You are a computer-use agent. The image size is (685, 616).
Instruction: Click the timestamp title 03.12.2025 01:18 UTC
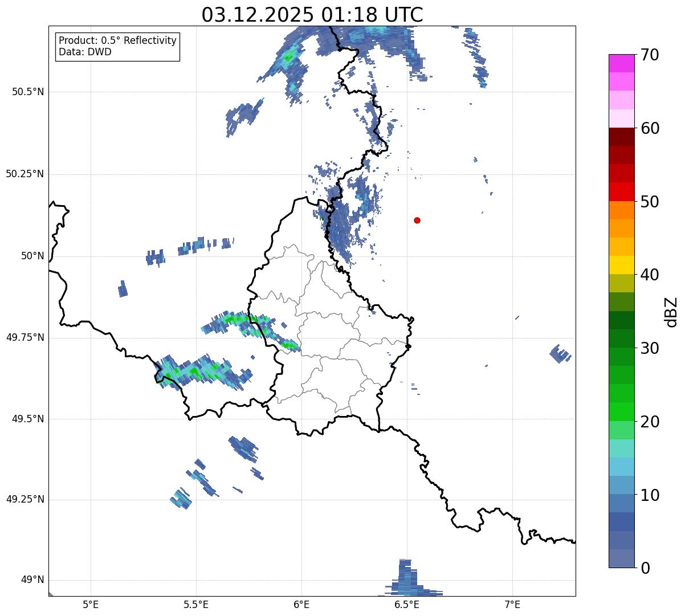(312, 15)
